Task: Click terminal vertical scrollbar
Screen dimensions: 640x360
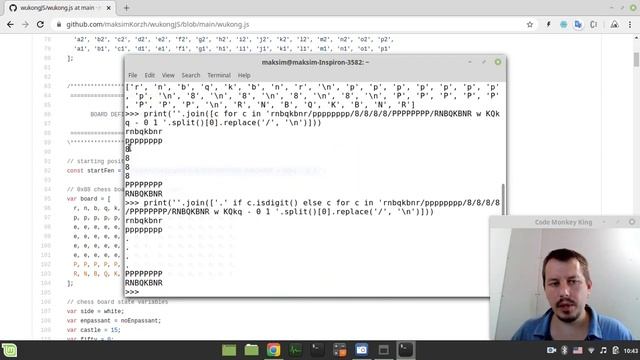Action: click(503, 199)
